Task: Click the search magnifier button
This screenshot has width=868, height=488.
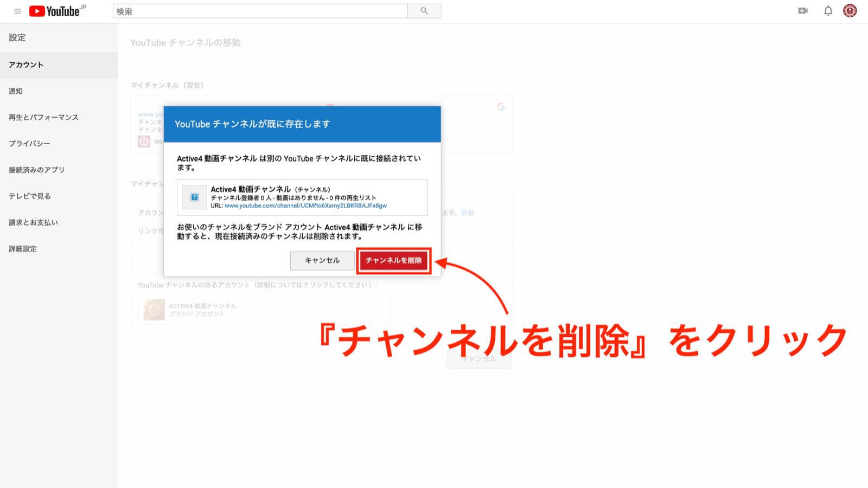Action: pyautogui.click(x=424, y=11)
